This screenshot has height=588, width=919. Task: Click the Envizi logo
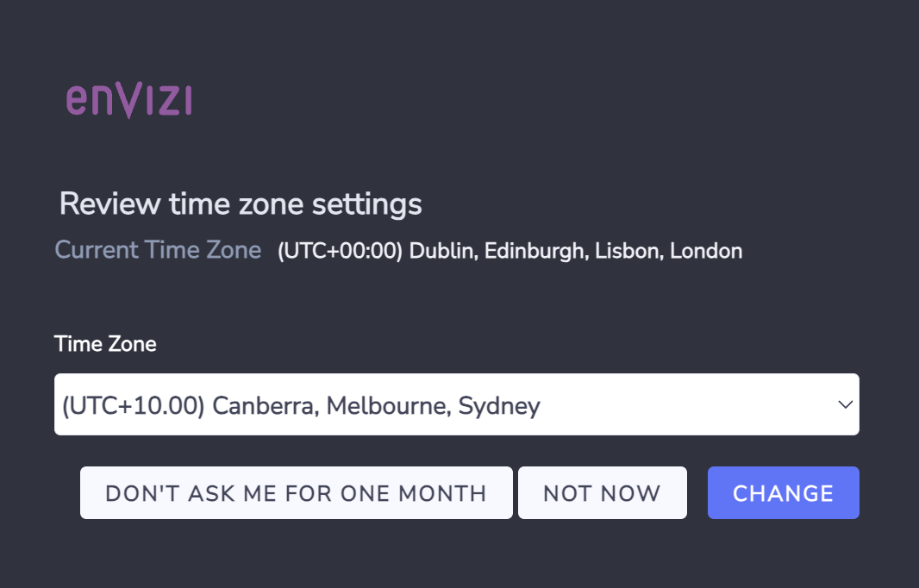129,100
